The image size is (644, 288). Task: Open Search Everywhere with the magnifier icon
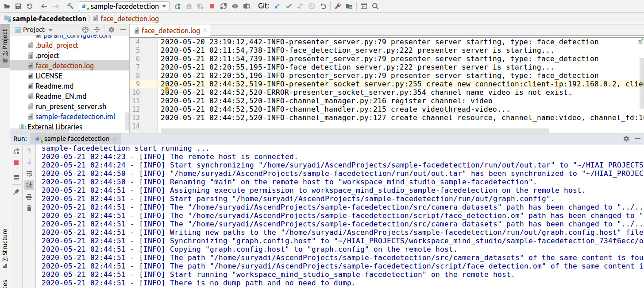click(375, 6)
